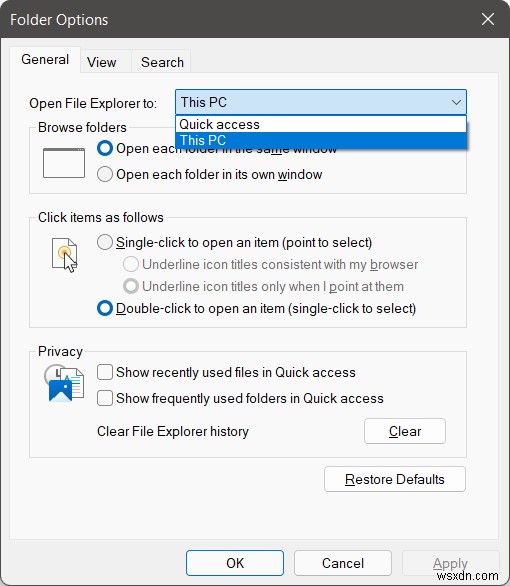Pick This PC in the dropdown list
Viewport: 510px width, 586px height.
[321, 141]
